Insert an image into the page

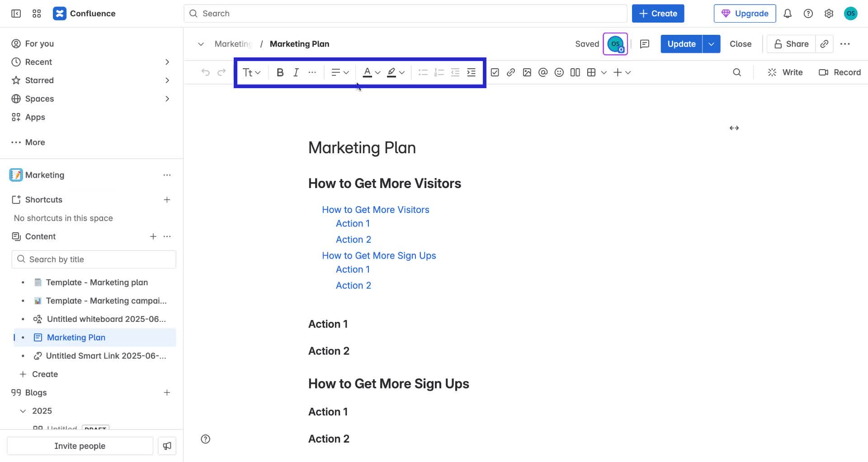527,72
